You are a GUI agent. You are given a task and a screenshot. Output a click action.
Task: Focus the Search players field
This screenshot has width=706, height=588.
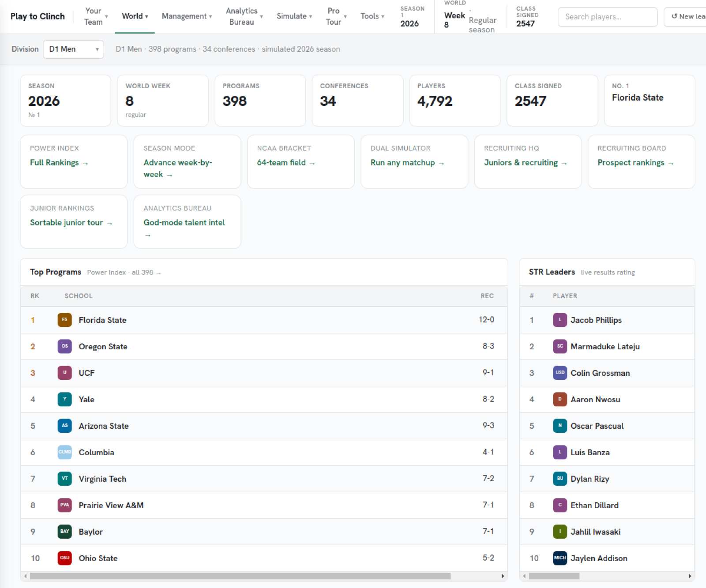point(607,17)
